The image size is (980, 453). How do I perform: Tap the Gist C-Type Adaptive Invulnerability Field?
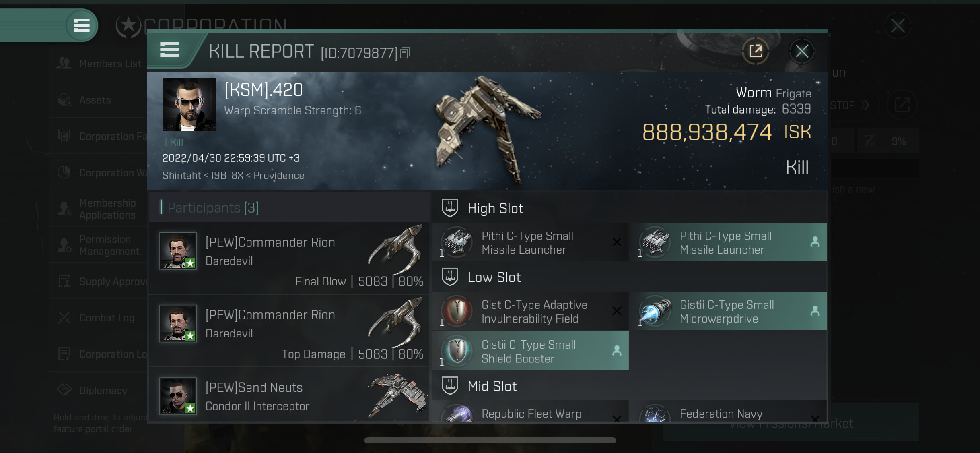click(x=531, y=311)
